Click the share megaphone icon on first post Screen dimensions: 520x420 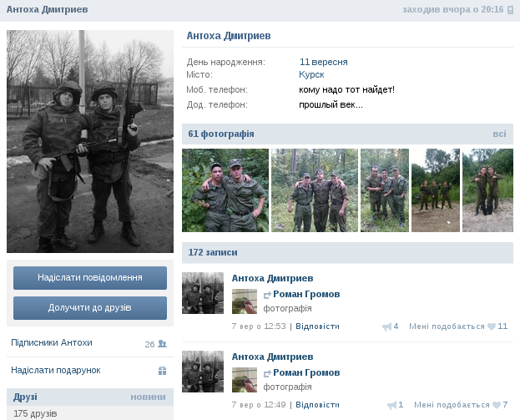[386, 326]
